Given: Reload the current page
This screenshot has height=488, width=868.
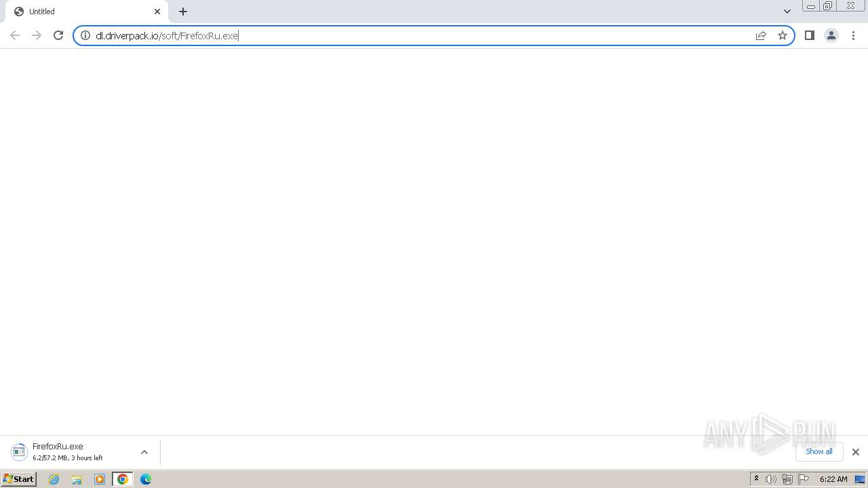Looking at the screenshot, I should [x=58, y=35].
